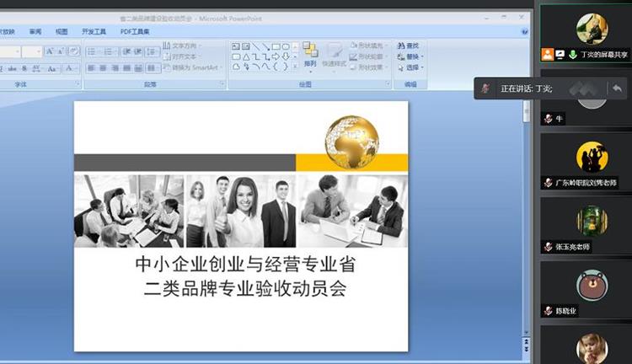Click the reply arrow in speaking banner
The height and width of the screenshot is (364, 632).
pyautogui.click(x=618, y=88)
